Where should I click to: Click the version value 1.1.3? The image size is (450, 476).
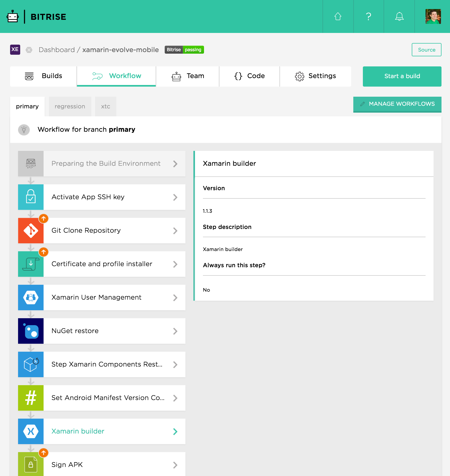(x=207, y=211)
